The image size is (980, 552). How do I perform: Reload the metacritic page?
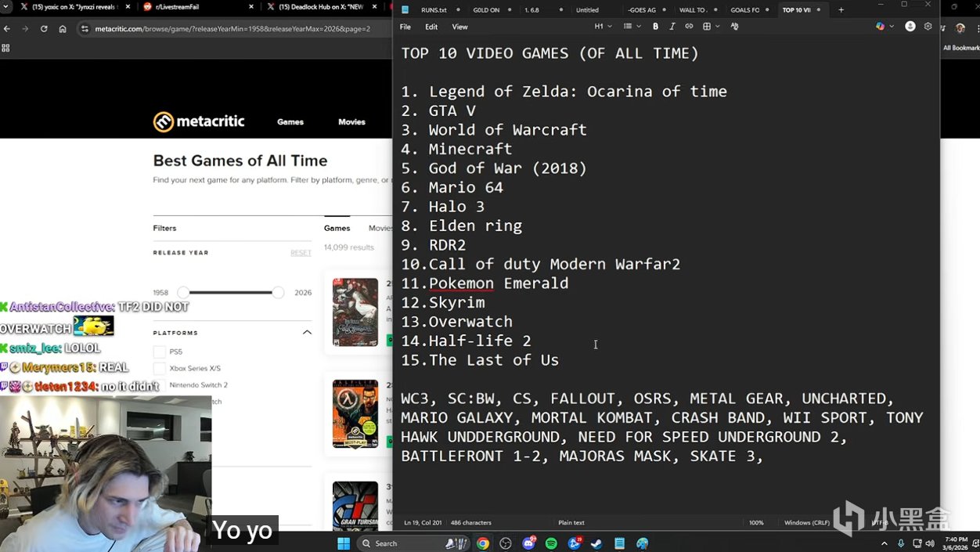(x=43, y=29)
